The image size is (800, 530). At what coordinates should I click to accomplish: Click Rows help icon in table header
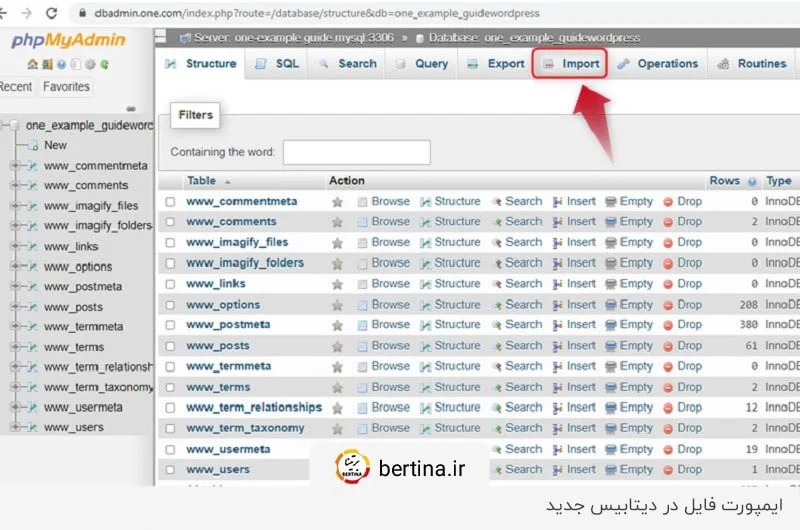click(752, 182)
